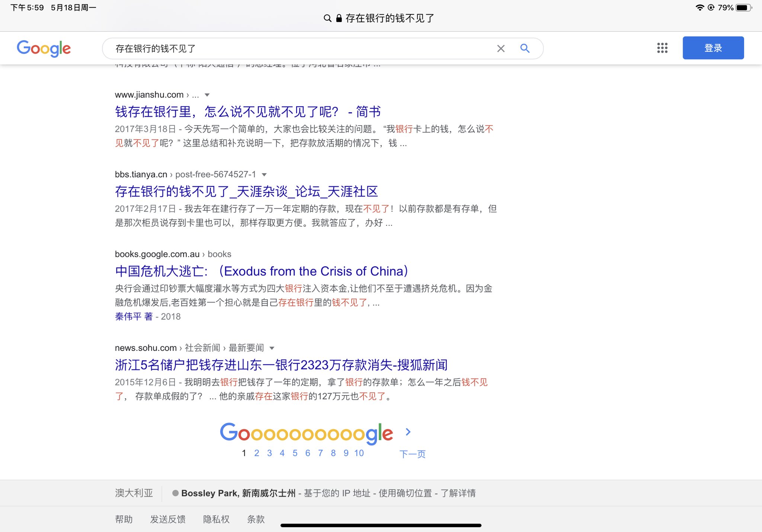Click the www.jianshu.com URL breadcrumb

click(x=149, y=95)
